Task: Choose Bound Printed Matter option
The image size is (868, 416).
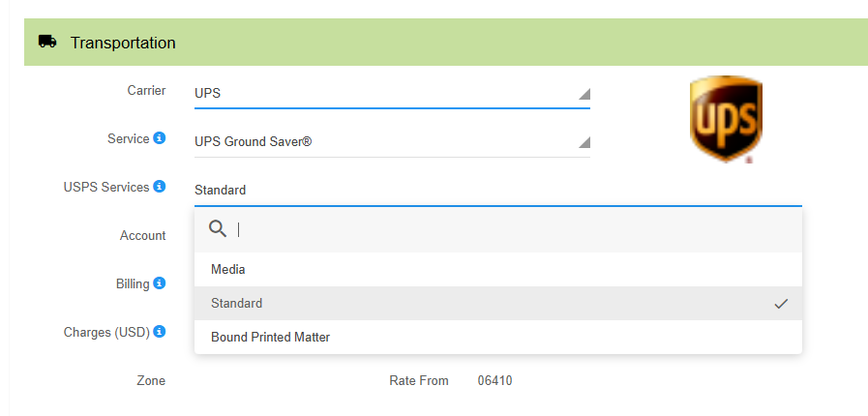Action: (497, 337)
